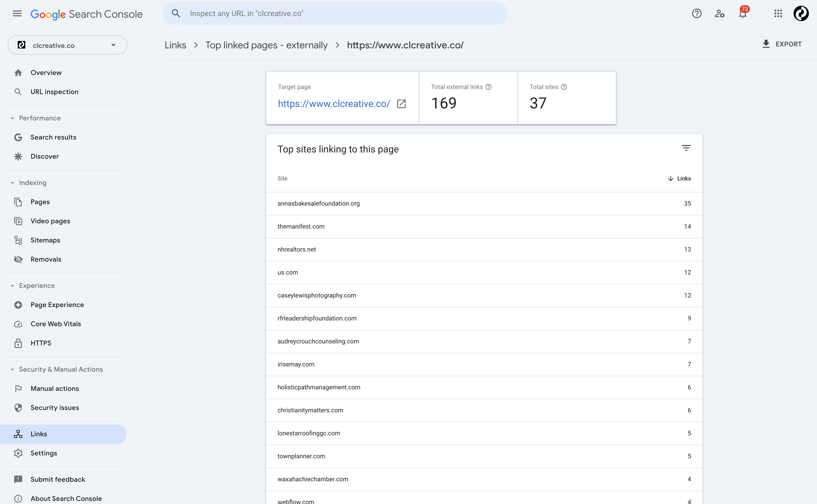Show help for Total external links
Viewport: 817px width, 504px height.
(488, 87)
